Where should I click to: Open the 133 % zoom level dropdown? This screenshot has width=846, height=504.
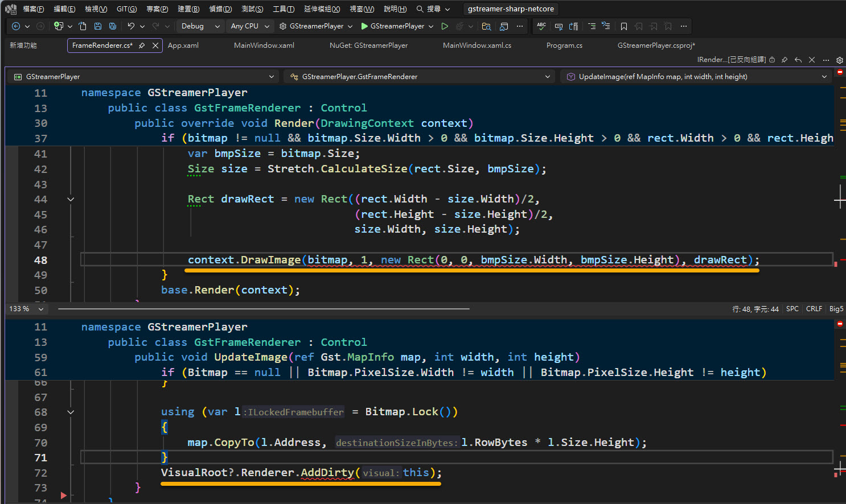pos(40,309)
